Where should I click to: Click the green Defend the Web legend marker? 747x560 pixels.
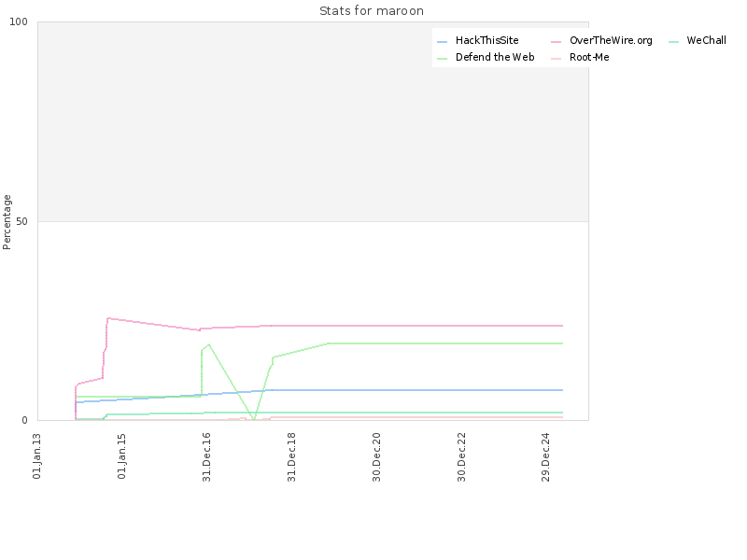click(442, 59)
